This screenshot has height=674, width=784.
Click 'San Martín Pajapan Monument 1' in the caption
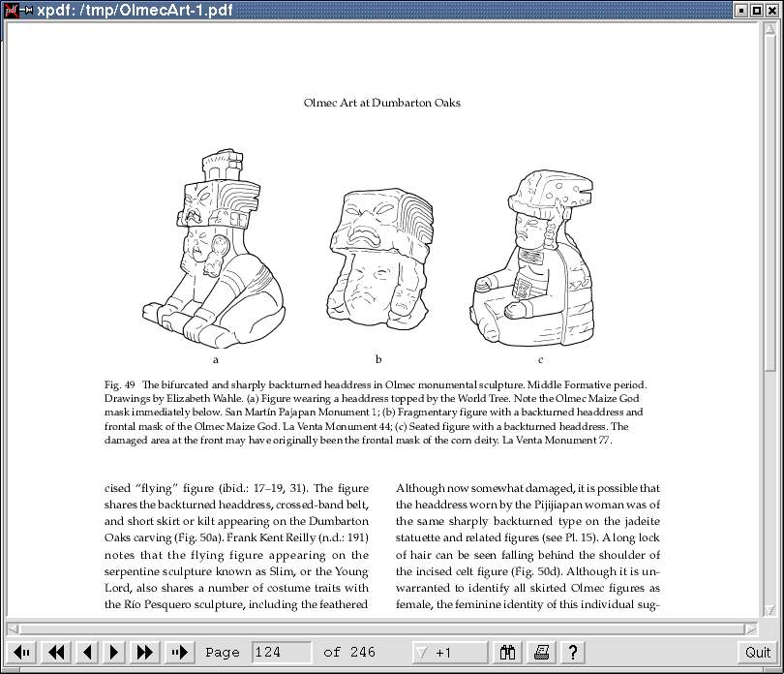pyautogui.click(x=302, y=413)
